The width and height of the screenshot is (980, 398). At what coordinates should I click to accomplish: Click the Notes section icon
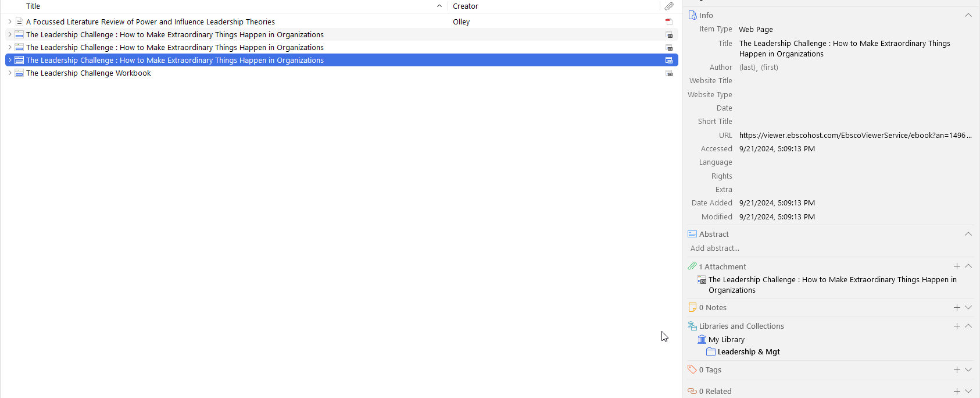(x=692, y=307)
